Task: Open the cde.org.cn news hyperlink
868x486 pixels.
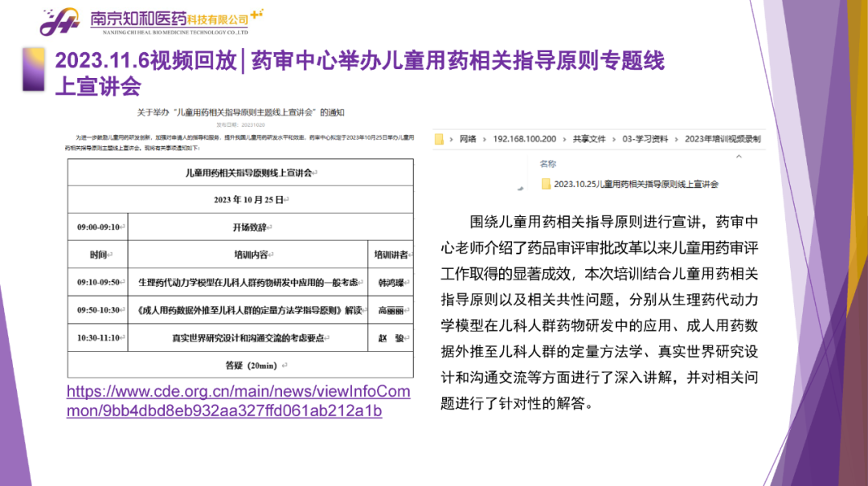Action: point(238,401)
